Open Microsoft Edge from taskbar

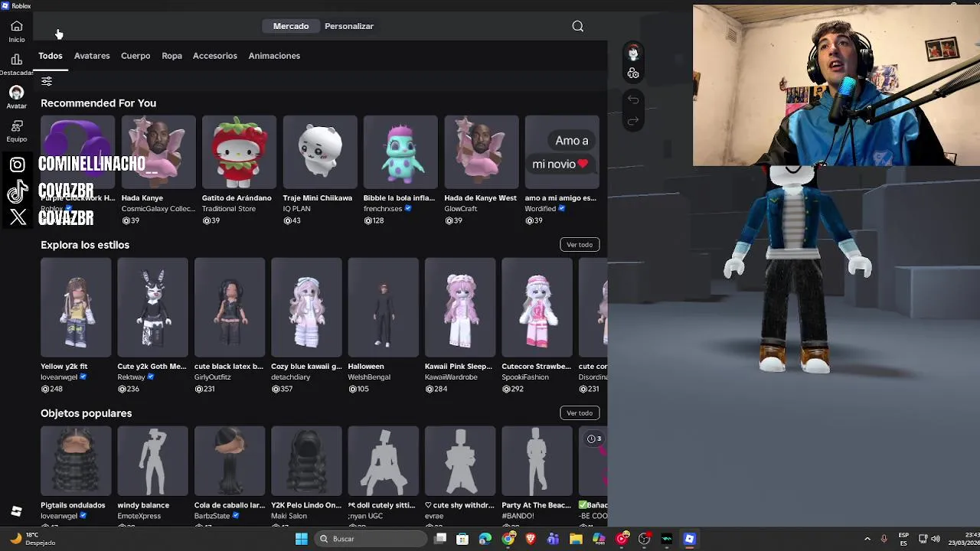[485, 539]
